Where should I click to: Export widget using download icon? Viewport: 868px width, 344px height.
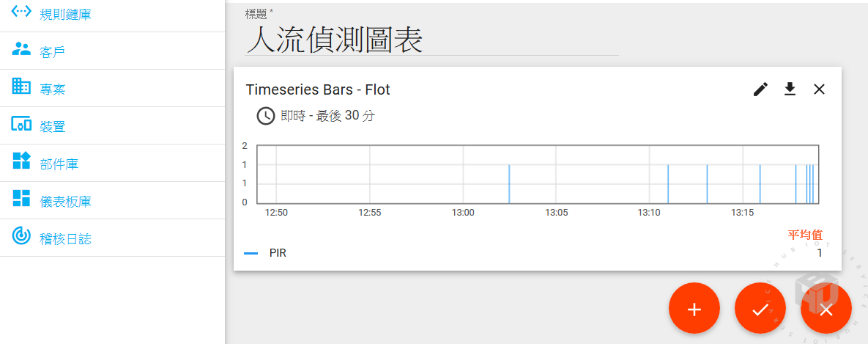790,89
